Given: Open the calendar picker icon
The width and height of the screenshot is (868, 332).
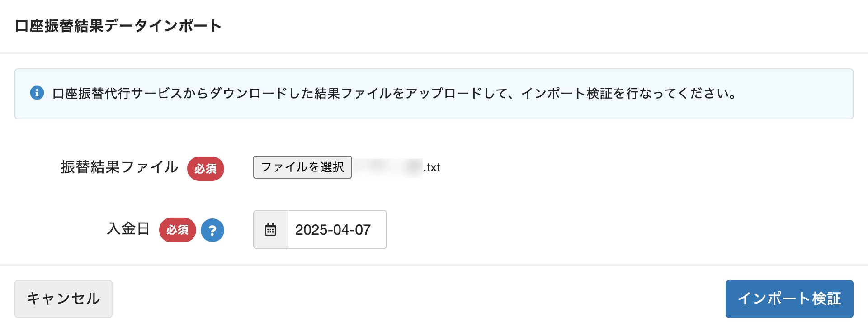Looking at the screenshot, I should click(270, 230).
